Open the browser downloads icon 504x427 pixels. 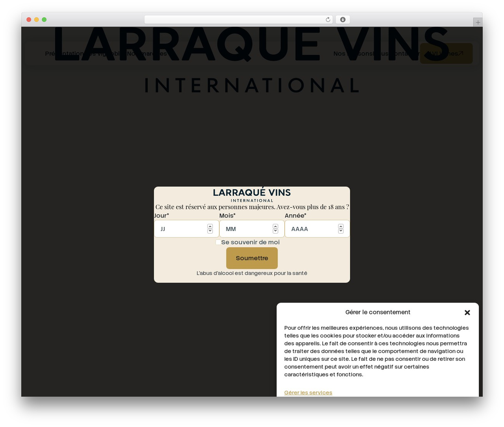[343, 20]
